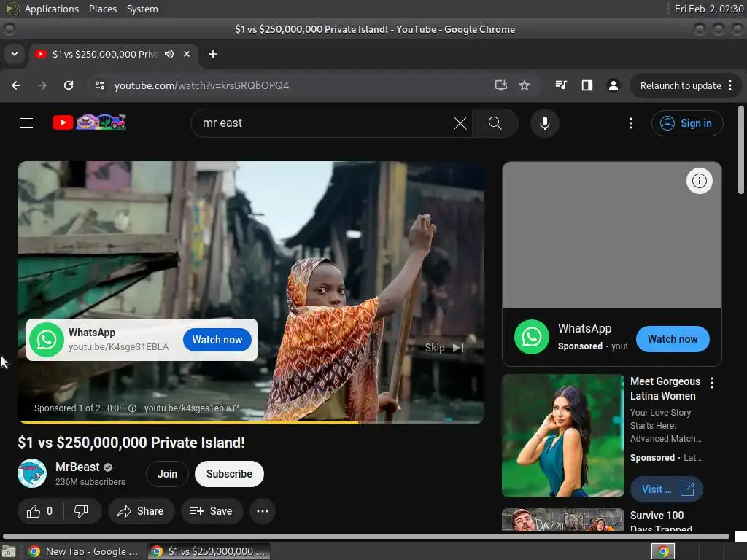Click the Join button

pos(167,474)
